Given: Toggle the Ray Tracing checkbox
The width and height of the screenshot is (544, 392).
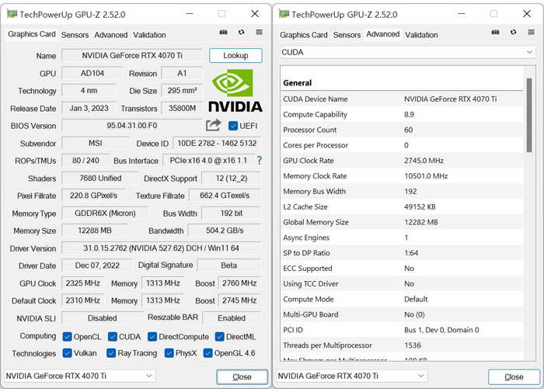Looking at the screenshot, I should [111, 353].
